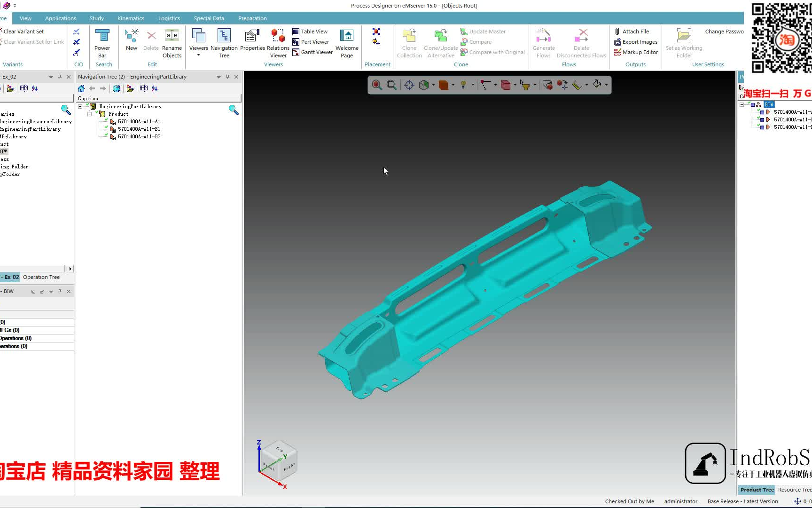Image resolution: width=812 pixels, height=508 pixels.
Task: Open dropdown next to view point cube
Action: [x=433, y=85]
